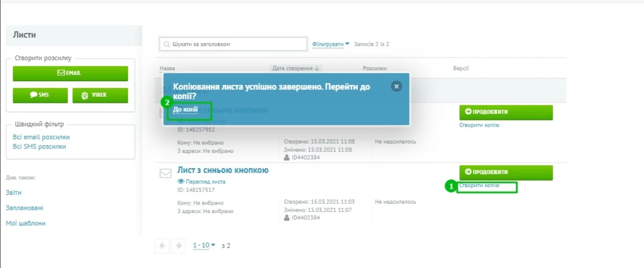The height and width of the screenshot is (268, 644).
Task: Click envelope icon of letter 148257517
Action: point(165,173)
